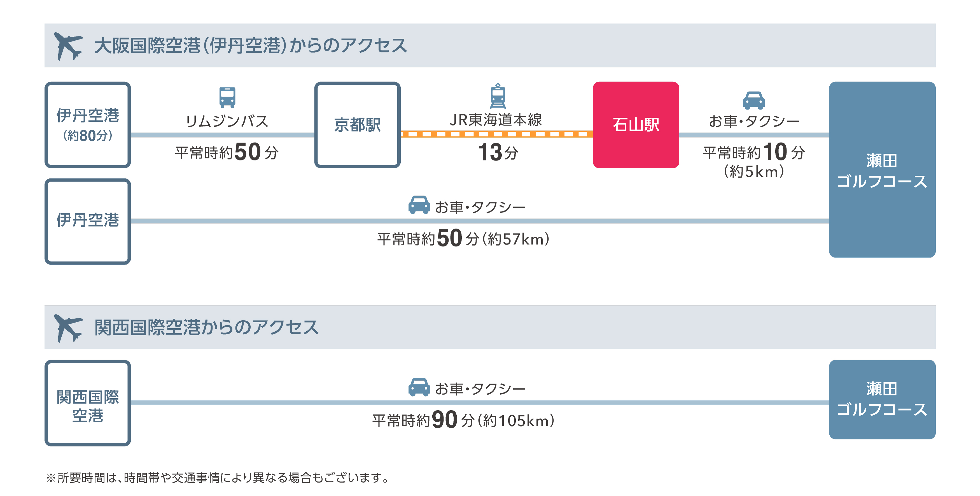Click the car icon on 57km route

[419, 205]
